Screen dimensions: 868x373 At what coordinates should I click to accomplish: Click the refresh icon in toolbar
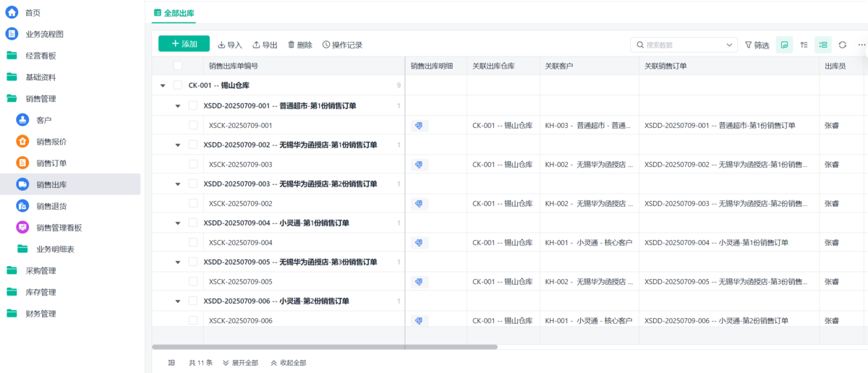[843, 45]
